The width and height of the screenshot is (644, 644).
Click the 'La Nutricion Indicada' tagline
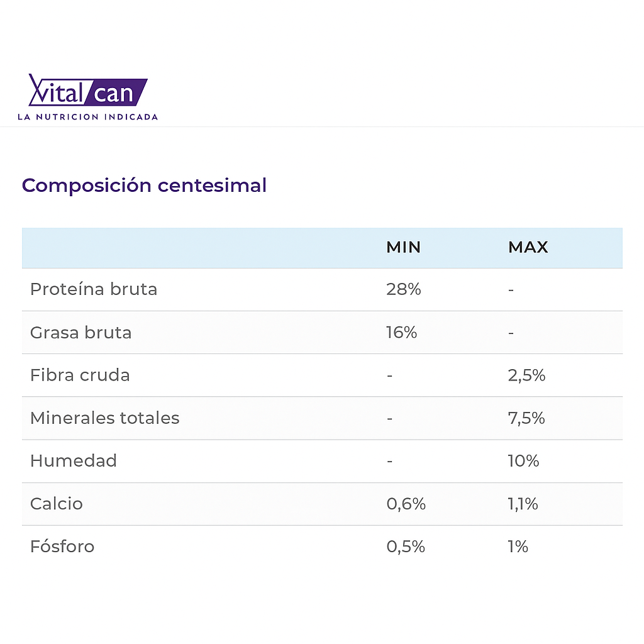pos(87,117)
